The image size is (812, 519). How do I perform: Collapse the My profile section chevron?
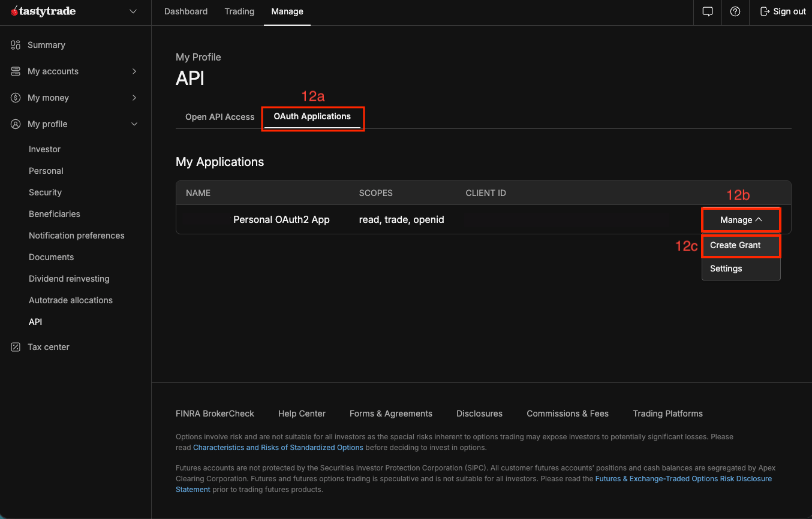[x=134, y=124]
